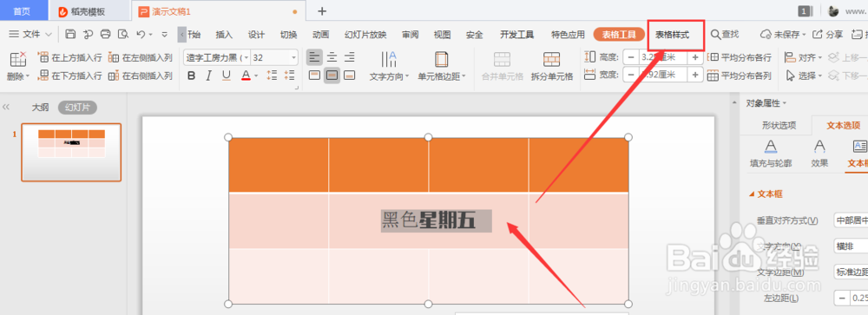Image resolution: width=868 pixels, height=315 pixels.
Task: Increase column width with plus button
Action: (x=695, y=75)
